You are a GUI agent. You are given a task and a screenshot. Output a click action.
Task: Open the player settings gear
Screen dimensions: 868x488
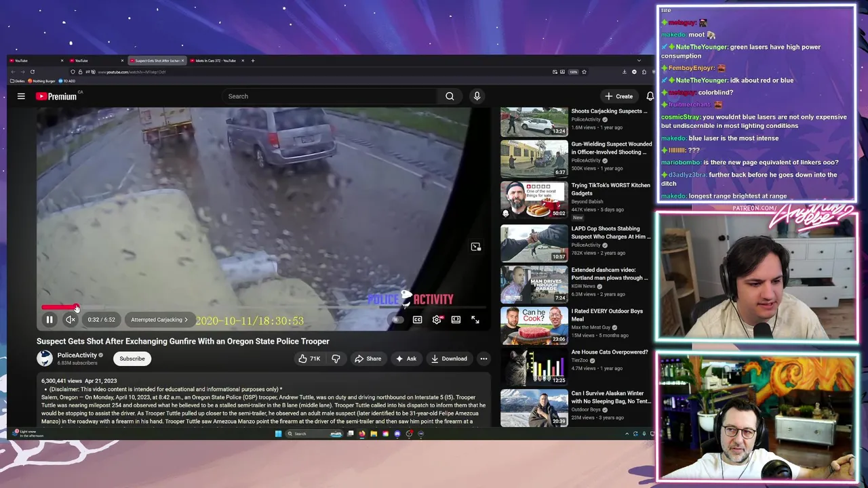point(437,320)
